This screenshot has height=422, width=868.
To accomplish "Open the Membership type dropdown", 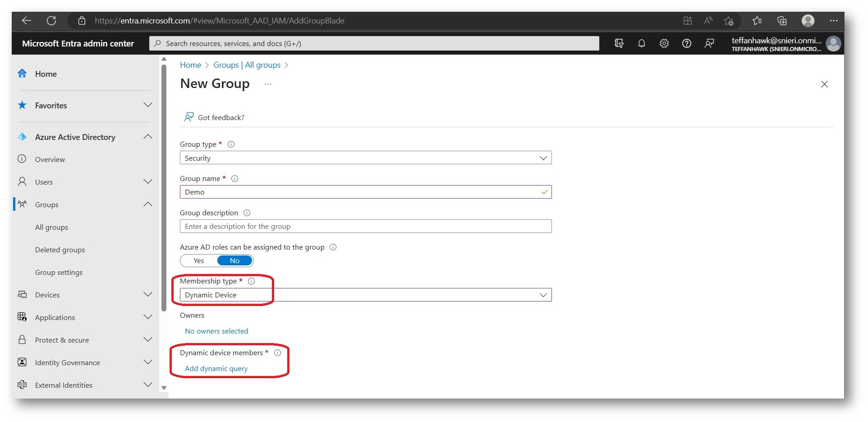I will (x=365, y=295).
